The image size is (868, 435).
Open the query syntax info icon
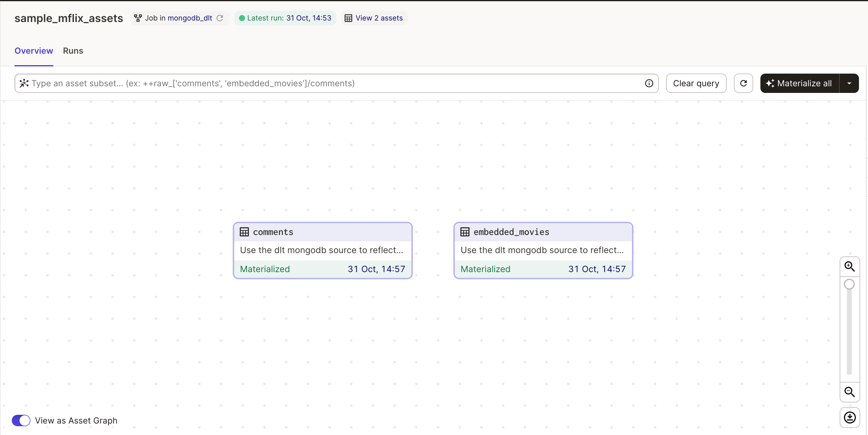649,83
